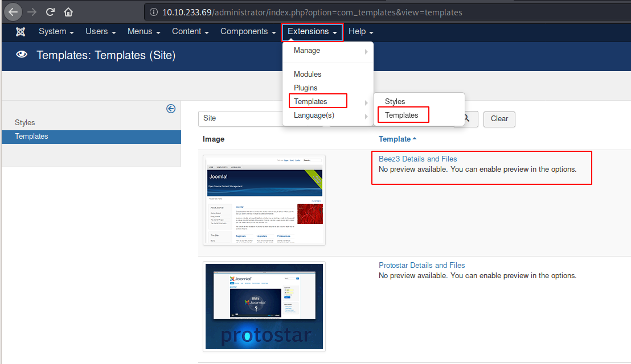
Task: Click the eye icon beside Templates title
Action: (22, 55)
